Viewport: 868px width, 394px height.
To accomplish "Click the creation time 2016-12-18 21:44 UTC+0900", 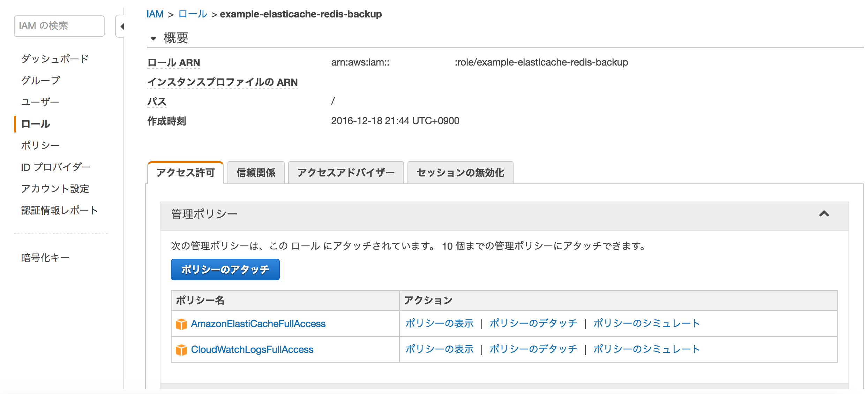I will (395, 121).
